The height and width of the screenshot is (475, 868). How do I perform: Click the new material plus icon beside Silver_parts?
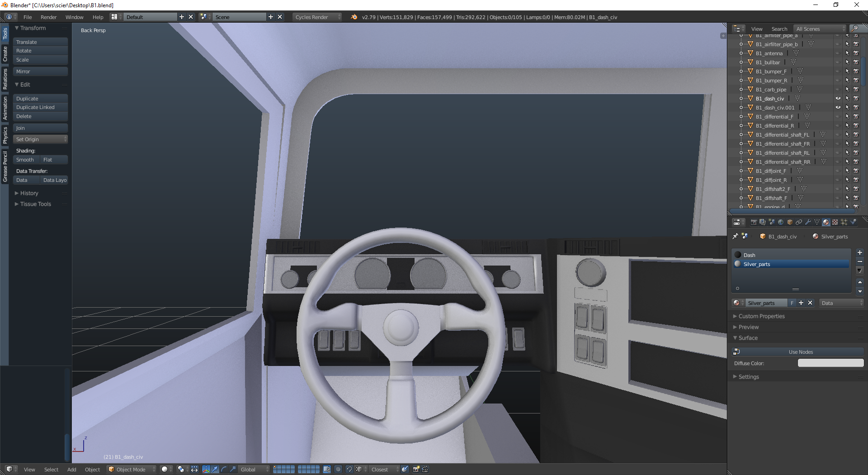[801, 303]
